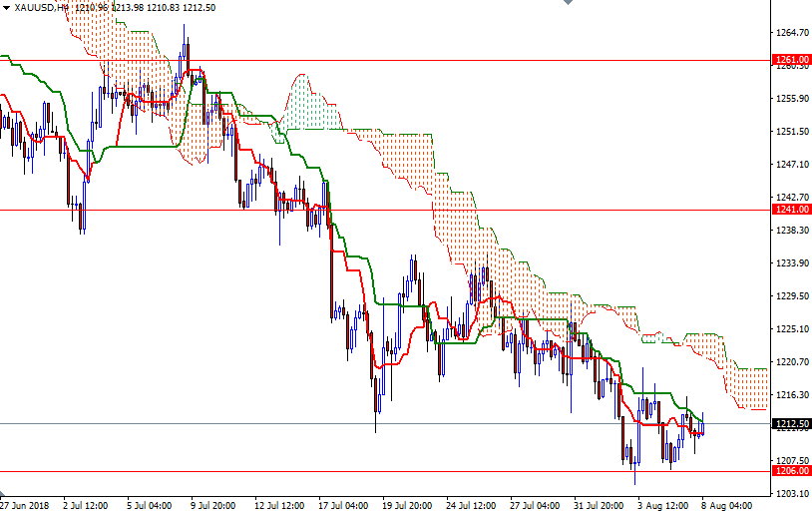Select the large green Ichimoku cloud area
Viewport: 812px width, 513px height.
pyautogui.click(x=306, y=105)
